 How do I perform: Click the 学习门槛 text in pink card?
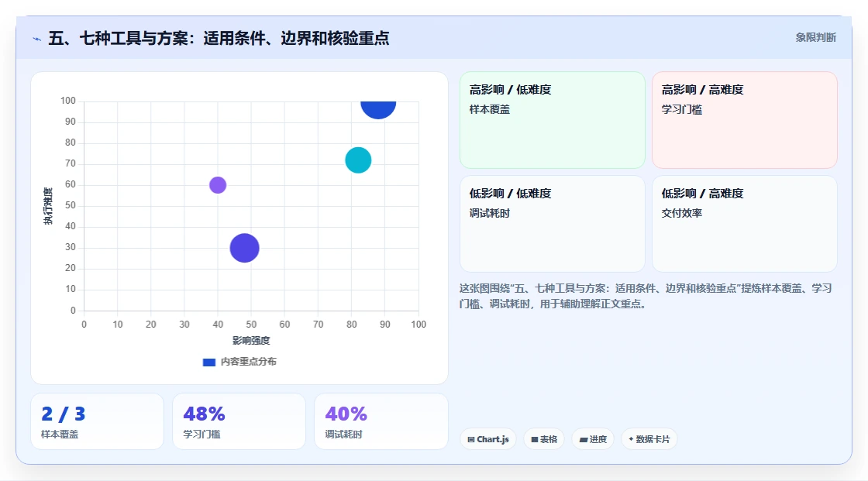coord(681,109)
